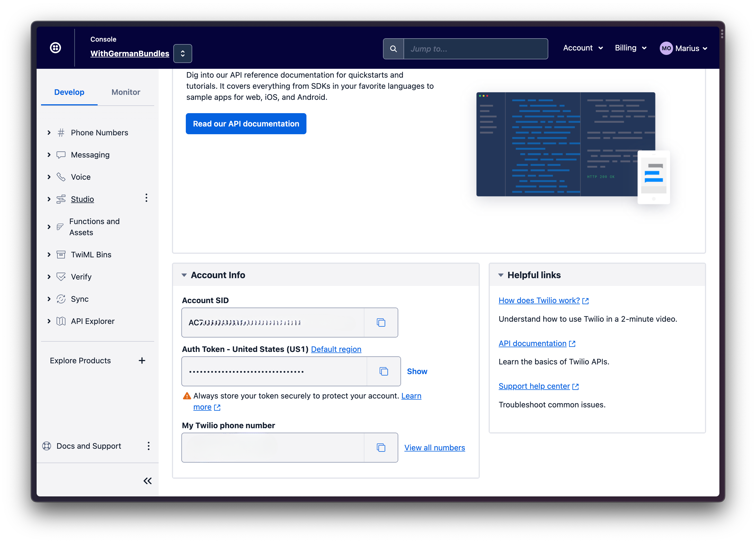The height and width of the screenshot is (543, 756).
Task: Click the My Twilio phone number field
Action: coord(273,447)
